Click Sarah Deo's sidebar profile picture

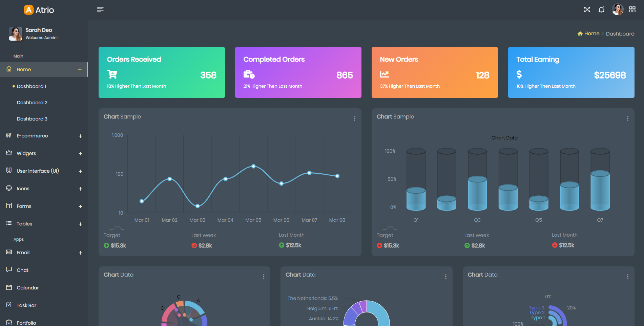[x=16, y=34]
